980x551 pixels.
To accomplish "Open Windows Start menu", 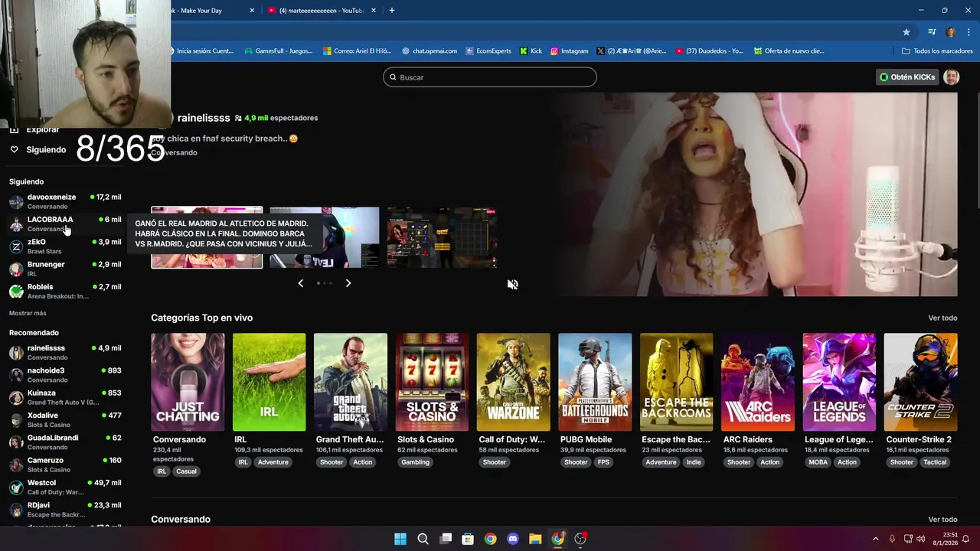I will (400, 539).
